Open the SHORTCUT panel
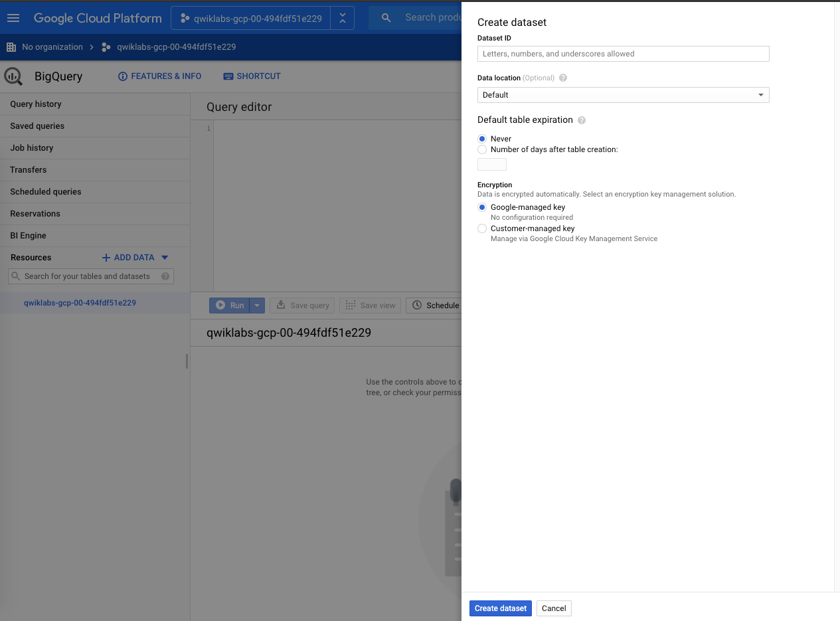This screenshot has width=840, height=621. pos(252,76)
